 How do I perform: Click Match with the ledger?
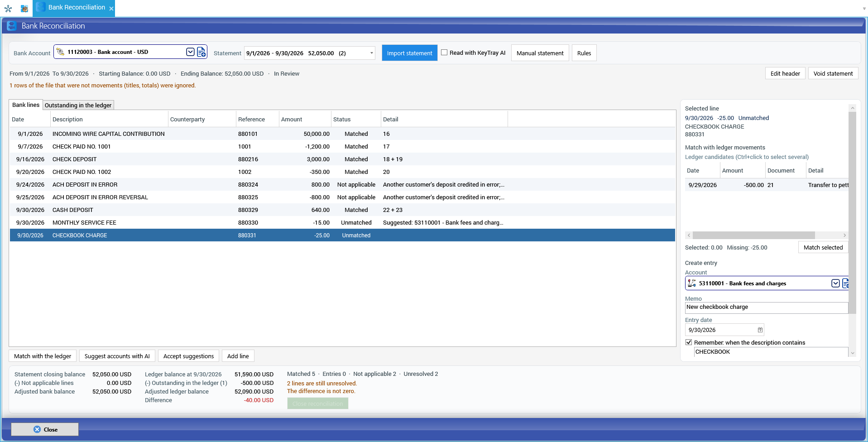43,356
